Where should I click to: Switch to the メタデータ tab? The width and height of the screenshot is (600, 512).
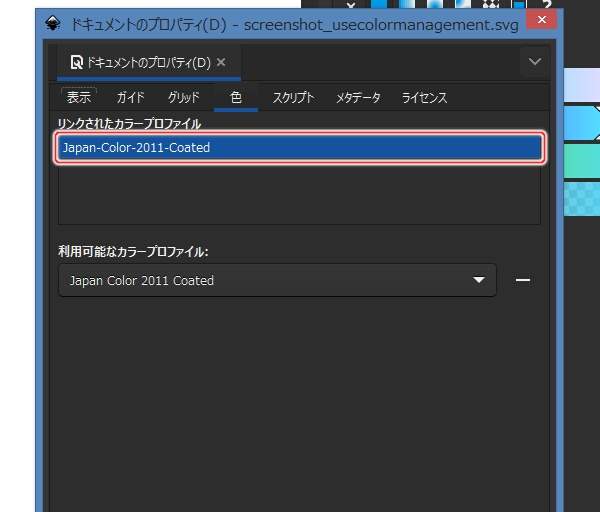click(358, 97)
